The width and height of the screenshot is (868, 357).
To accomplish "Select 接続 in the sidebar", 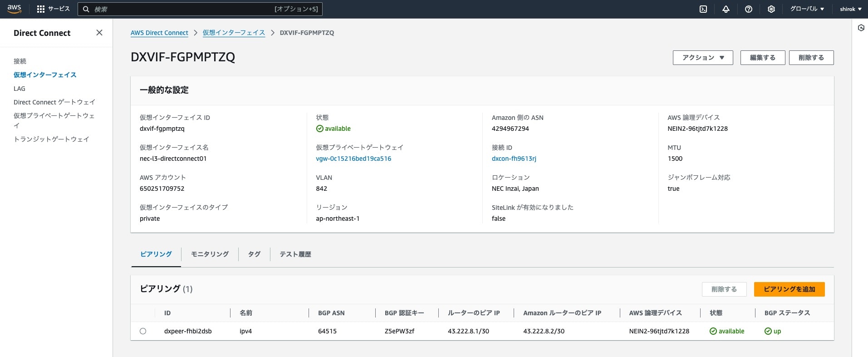I will point(20,61).
